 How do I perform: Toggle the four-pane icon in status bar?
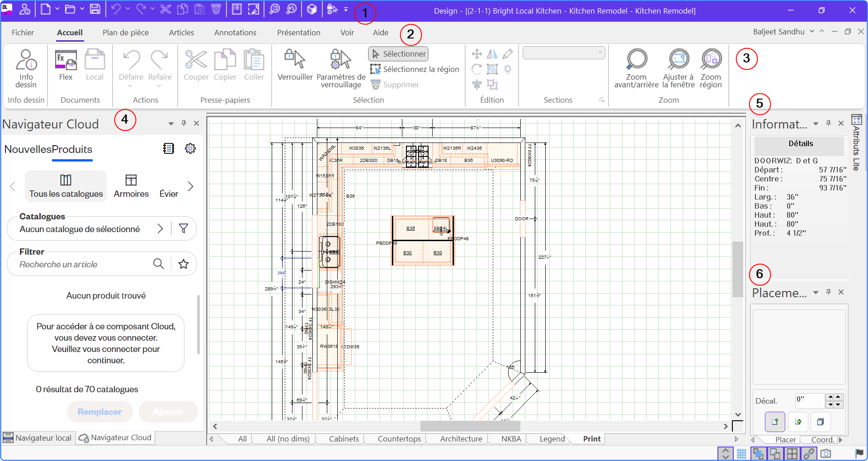coord(792,453)
